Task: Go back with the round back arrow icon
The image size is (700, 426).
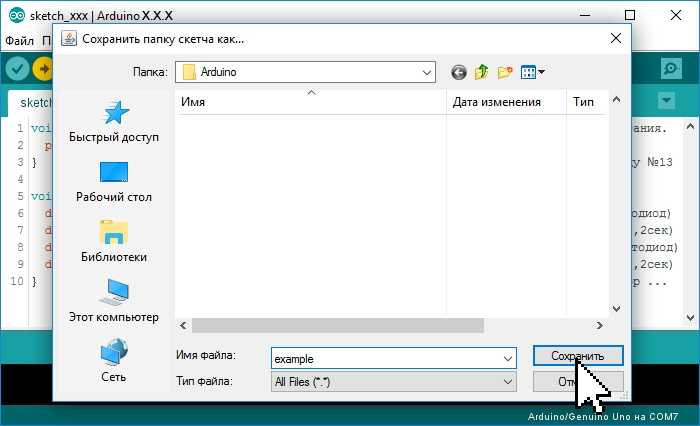Action: click(458, 72)
